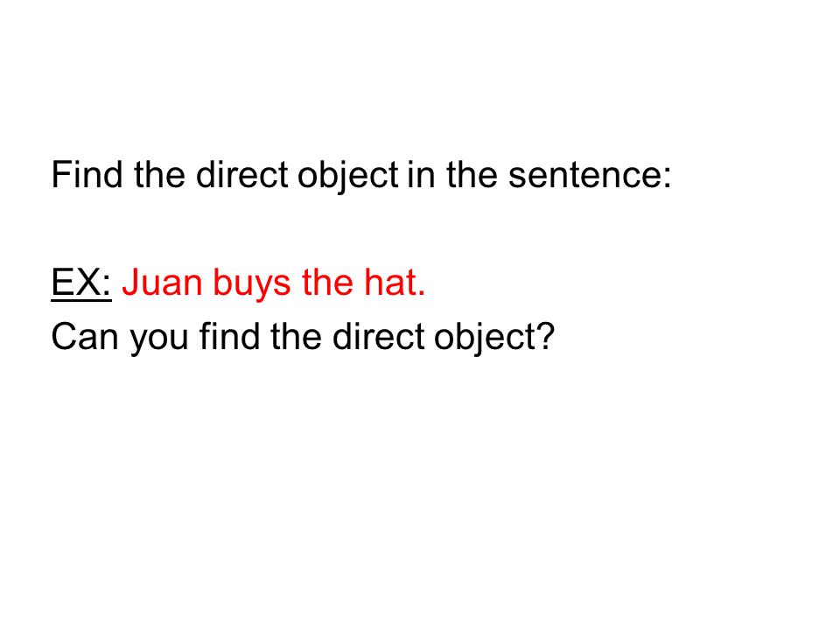Click the lowercase find in the question line

coord(230,336)
